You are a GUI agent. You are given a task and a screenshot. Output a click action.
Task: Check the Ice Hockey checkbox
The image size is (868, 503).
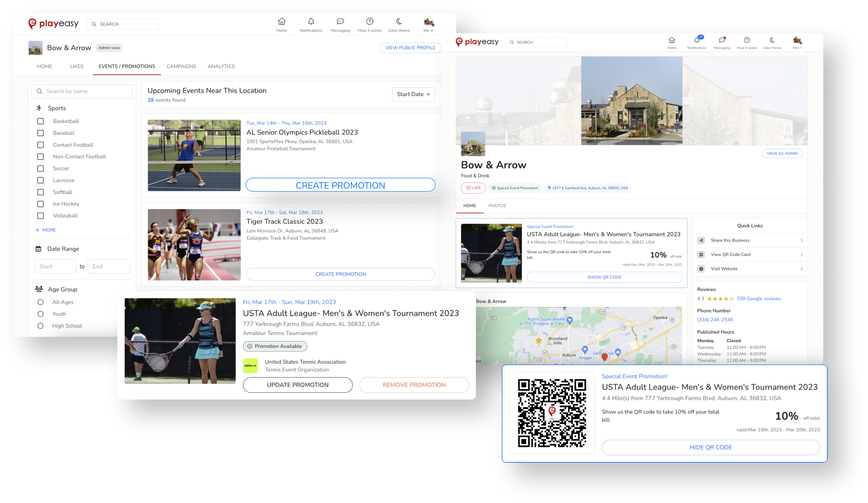point(41,204)
